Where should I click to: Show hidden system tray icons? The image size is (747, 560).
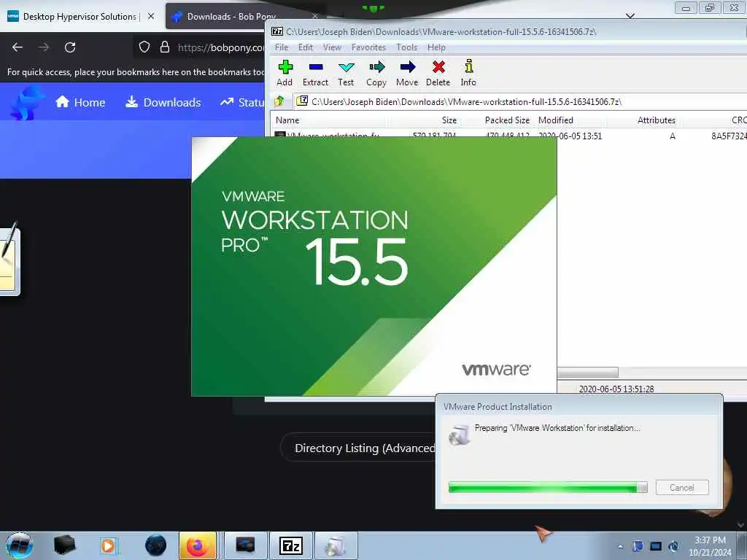coord(620,546)
